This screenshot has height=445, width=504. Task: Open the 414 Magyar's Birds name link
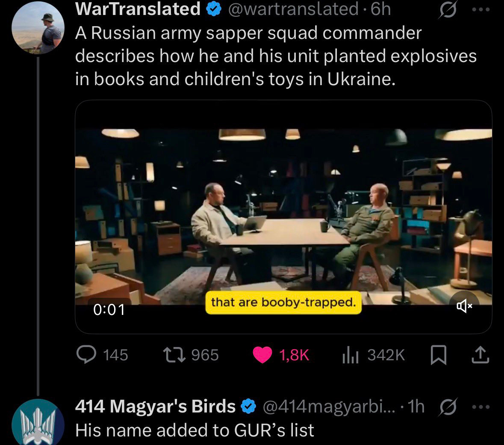pos(155,406)
